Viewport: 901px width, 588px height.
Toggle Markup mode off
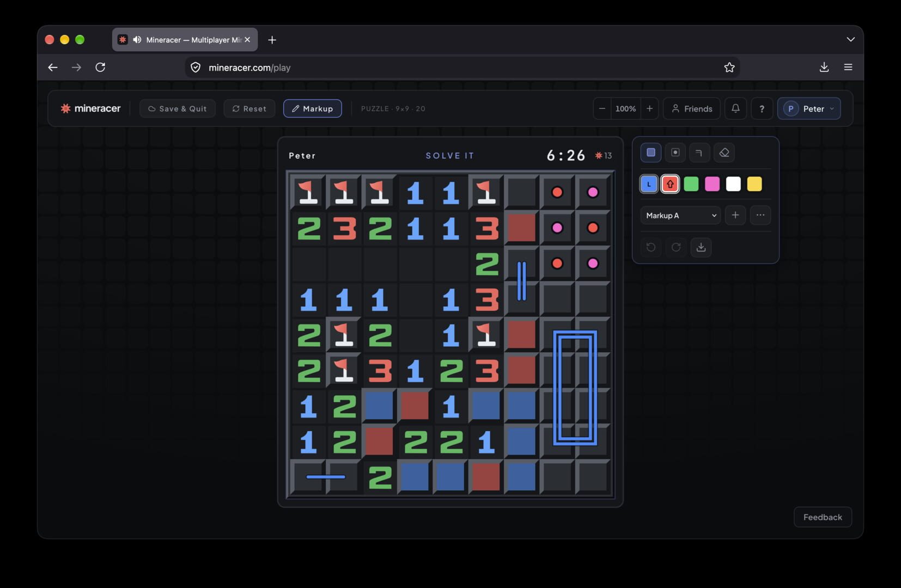(x=313, y=108)
